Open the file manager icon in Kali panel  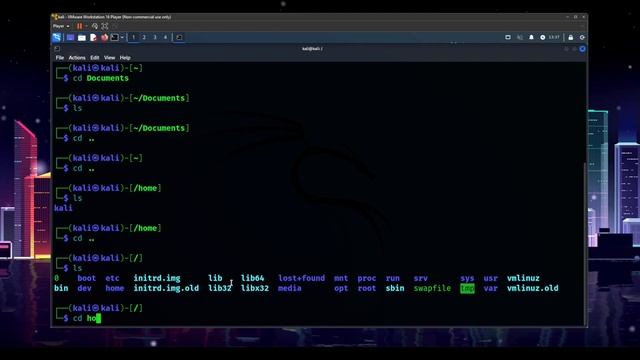click(82, 38)
